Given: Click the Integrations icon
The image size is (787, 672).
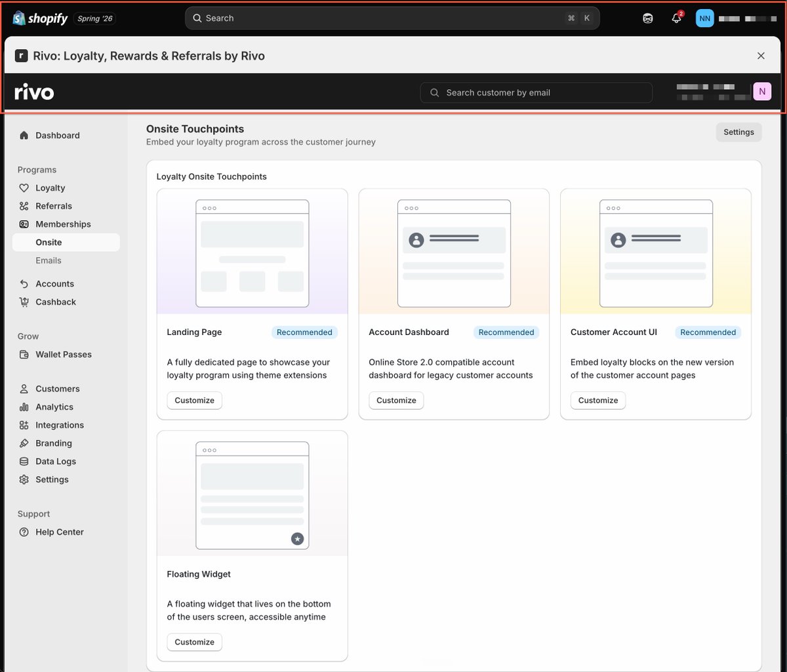Looking at the screenshot, I should point(24,425).
